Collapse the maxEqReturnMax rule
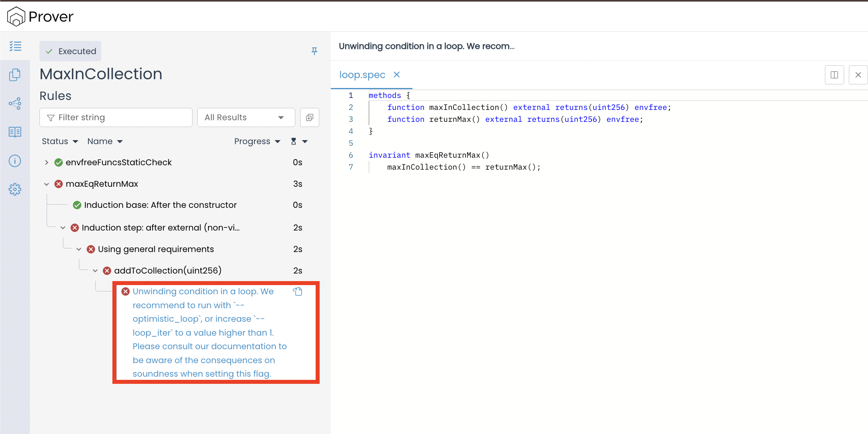 (47, 184)
